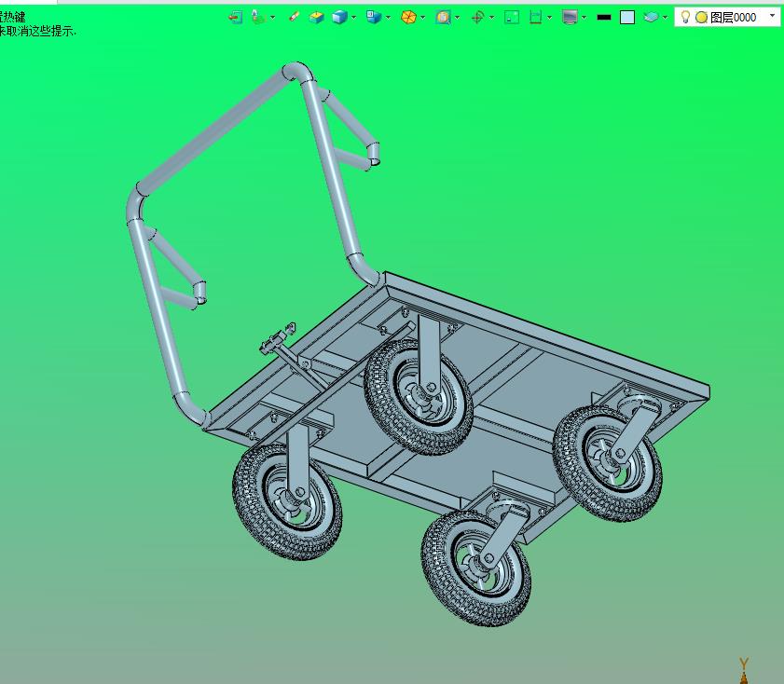784x684 pixels.
Task: Open the layers icon dropdown arrow
Action: coord(665,18)
